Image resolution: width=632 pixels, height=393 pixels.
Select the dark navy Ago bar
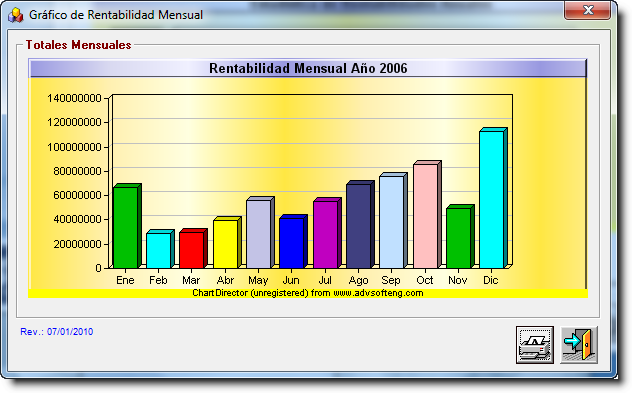click(358, 226)
